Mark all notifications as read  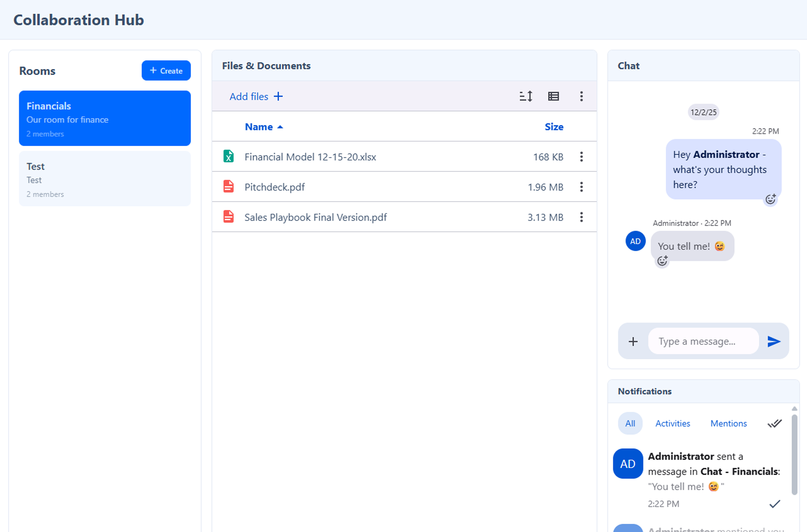[x=774, y=423]
